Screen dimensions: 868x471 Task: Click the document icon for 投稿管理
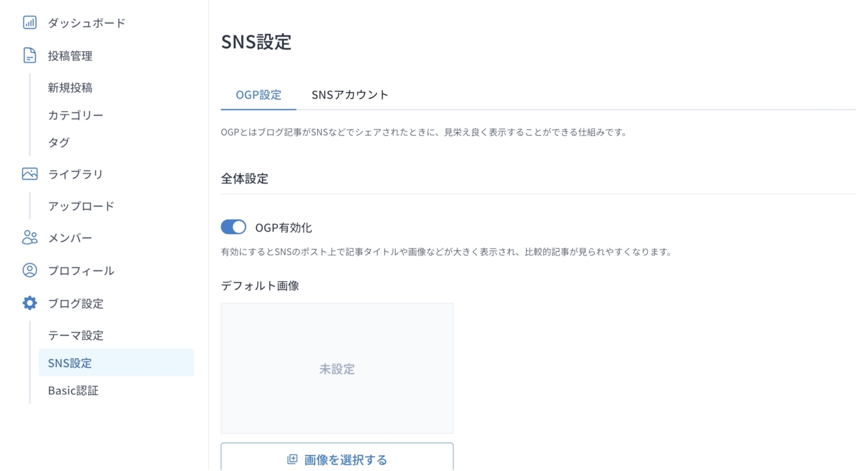pos(30,55)
